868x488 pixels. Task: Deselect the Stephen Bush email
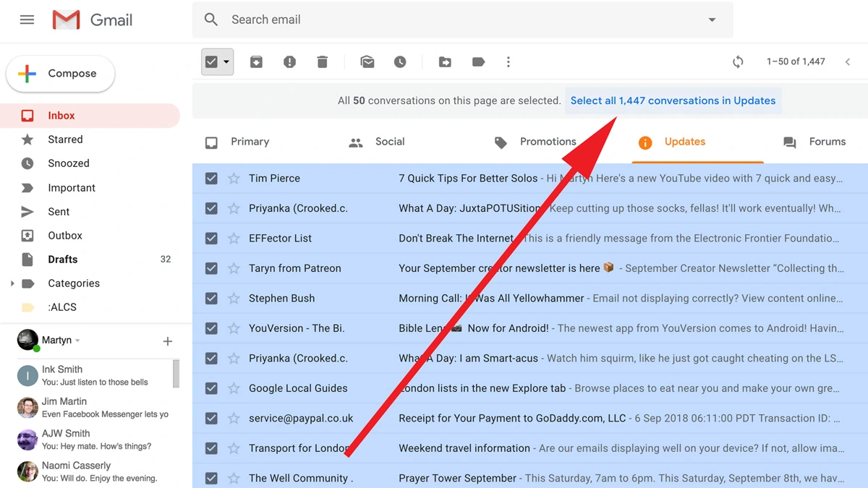pyautogui.click(x=211, y=299)
